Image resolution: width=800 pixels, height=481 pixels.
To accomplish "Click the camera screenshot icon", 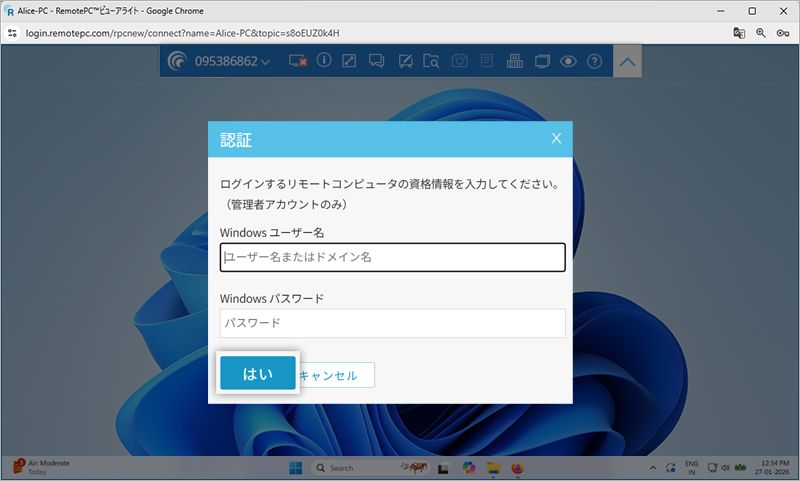I will (x=459, y=61).
